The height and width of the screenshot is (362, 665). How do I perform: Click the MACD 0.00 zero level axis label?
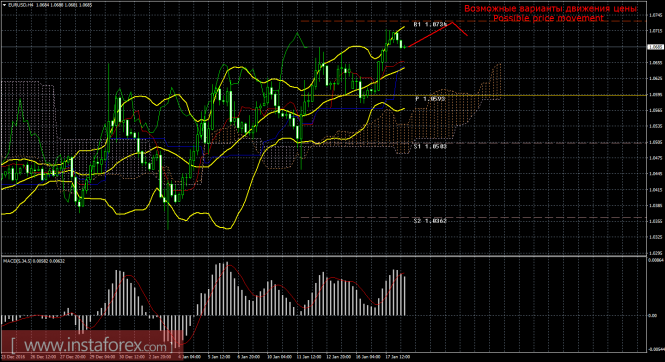pyautogui.click(x=653, y=316)
